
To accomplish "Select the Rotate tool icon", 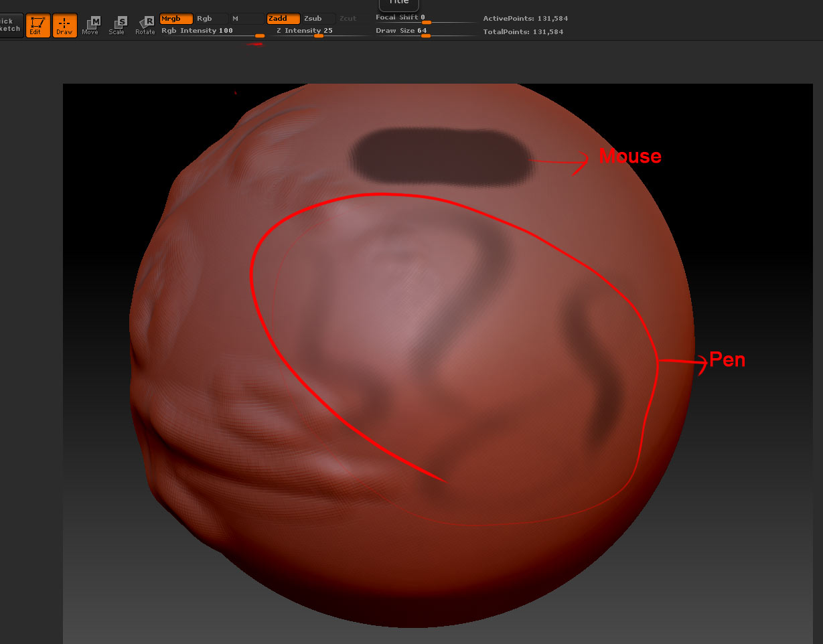I will (x=145, y=25).
